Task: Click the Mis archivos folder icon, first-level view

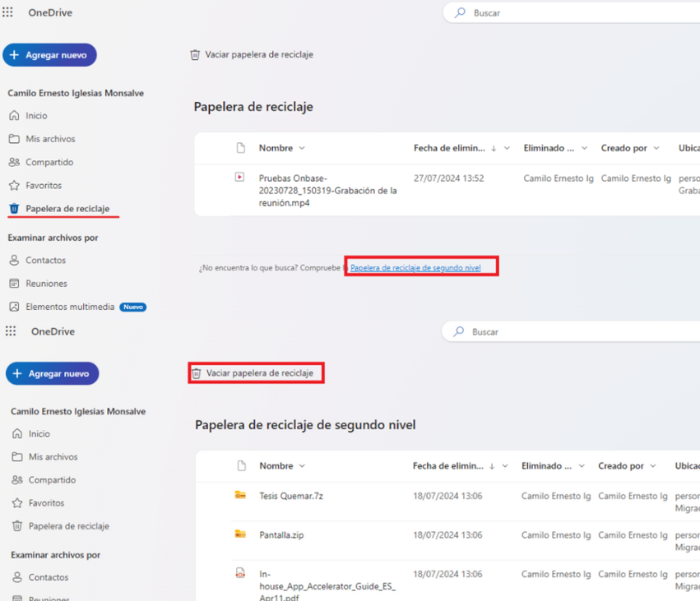Action: tap(14, 139)
